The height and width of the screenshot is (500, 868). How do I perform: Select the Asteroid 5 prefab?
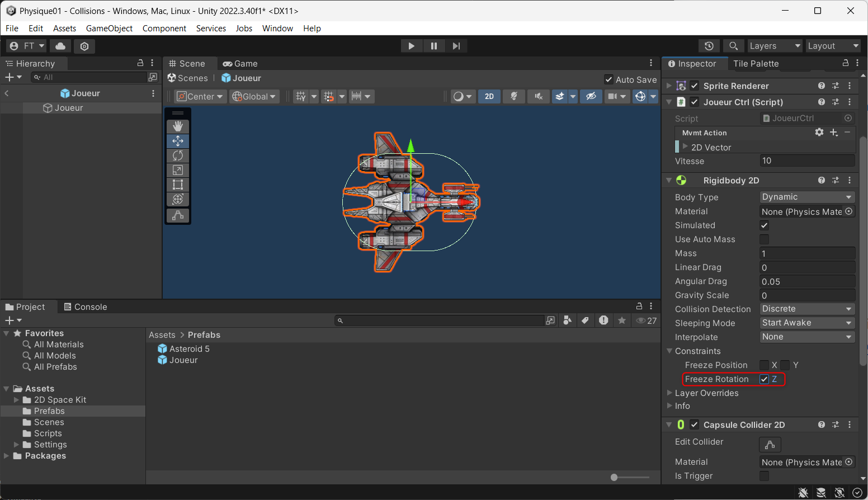coord(189,349)
